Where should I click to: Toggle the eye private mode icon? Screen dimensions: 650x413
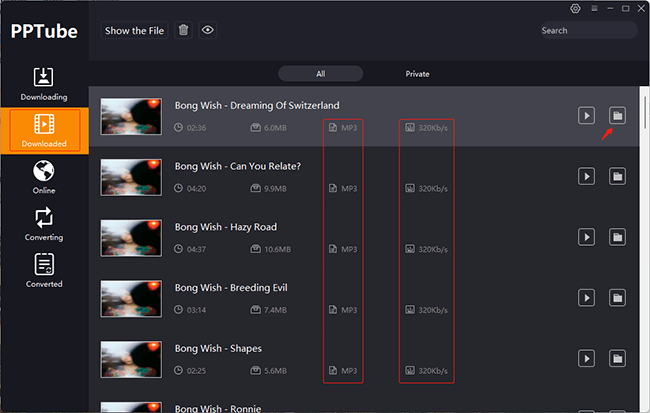(208, 30)
